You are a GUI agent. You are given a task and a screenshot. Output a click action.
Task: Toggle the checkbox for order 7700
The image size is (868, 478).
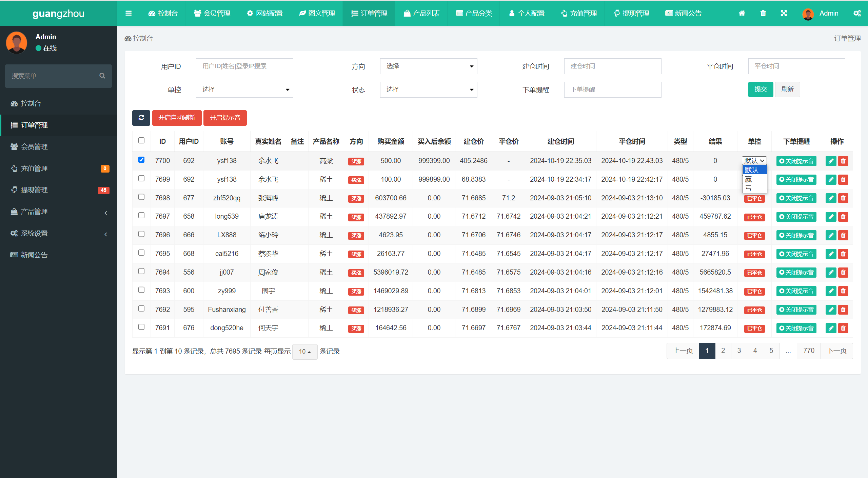[x=141, y=160]
